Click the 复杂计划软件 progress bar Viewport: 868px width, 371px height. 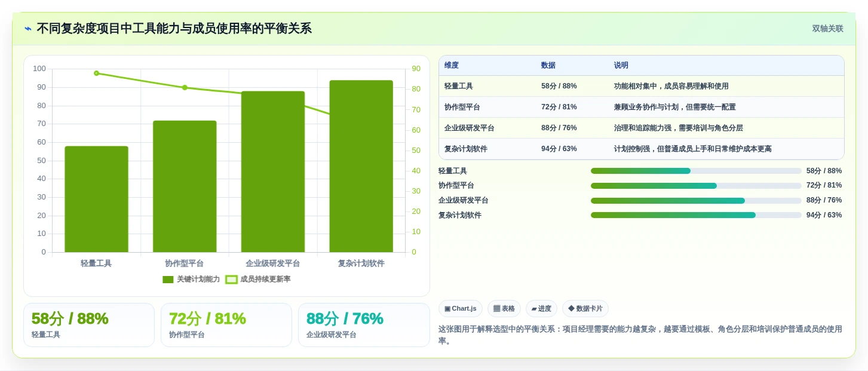pyautogui.click(x=696, y=215)
